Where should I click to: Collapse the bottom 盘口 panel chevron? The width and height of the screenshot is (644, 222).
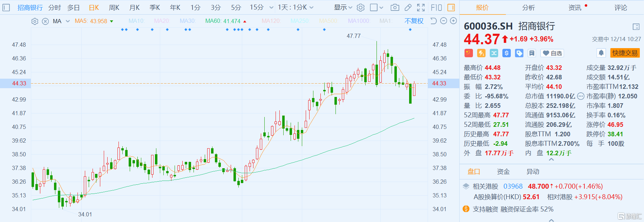coord(551,220)
